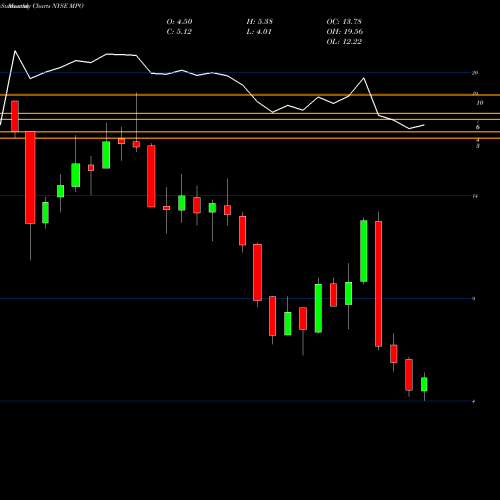Screen dimensions: 500x500
Task: Click the Charts NYSE MPO title
Action: (58, 6)
